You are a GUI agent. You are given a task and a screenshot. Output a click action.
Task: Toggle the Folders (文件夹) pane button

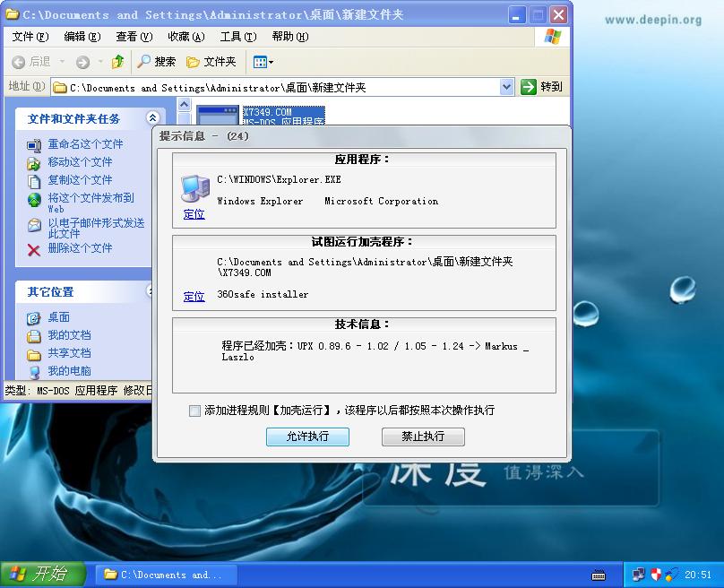point(211,62)
